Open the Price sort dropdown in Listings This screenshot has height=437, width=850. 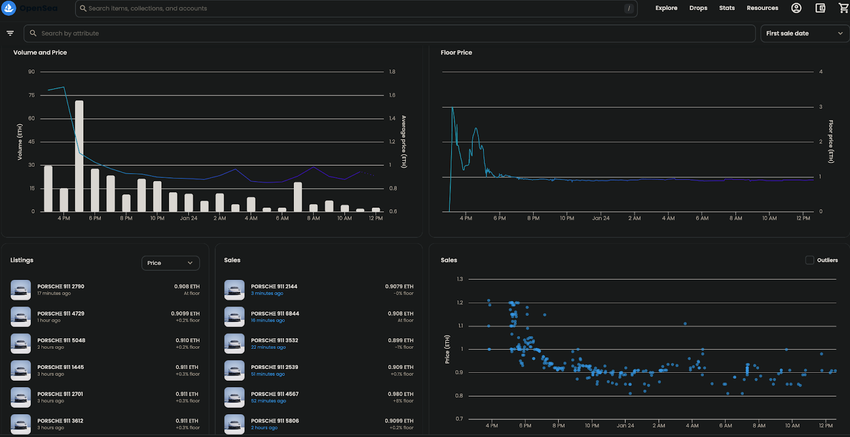pos(170,263)
